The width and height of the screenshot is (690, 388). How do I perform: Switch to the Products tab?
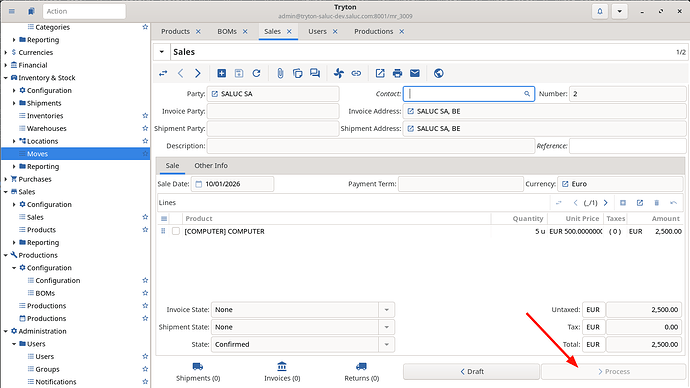pos(175,32)
